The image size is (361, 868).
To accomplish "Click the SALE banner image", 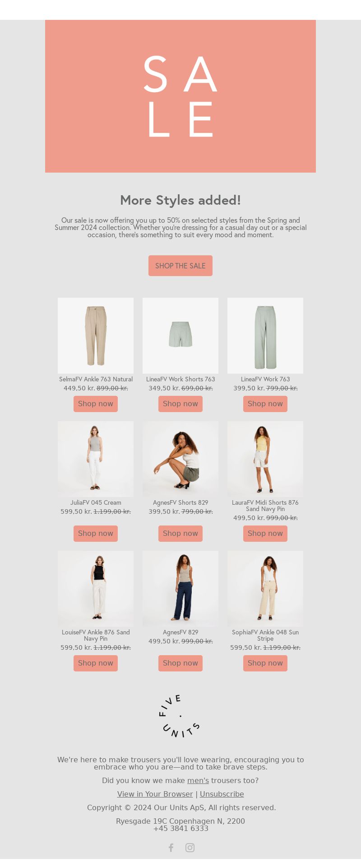I will click(x=180, y=96).
